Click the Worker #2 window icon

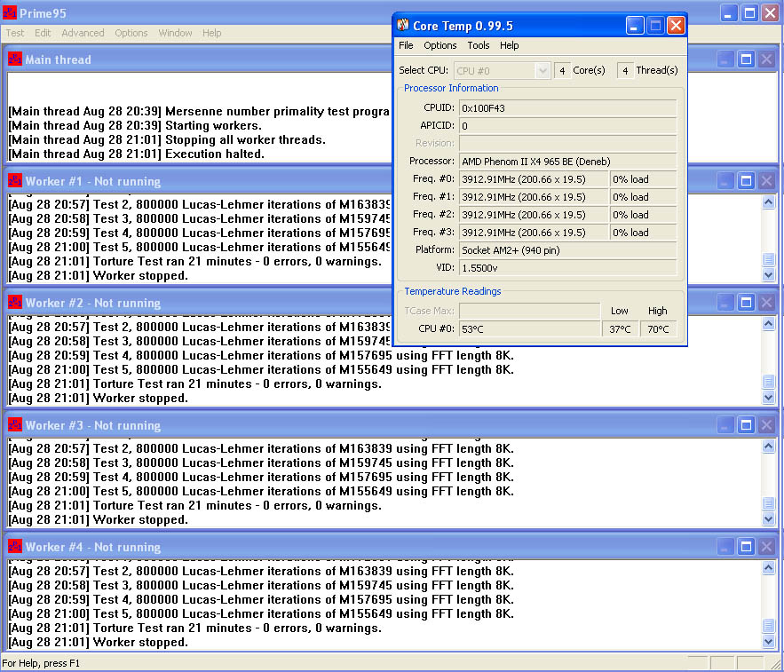click(x=15, y=302)
